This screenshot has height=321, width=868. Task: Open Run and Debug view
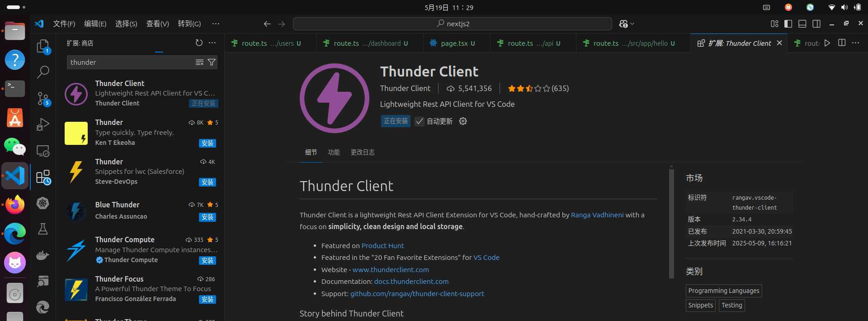[x=43, y=124]
